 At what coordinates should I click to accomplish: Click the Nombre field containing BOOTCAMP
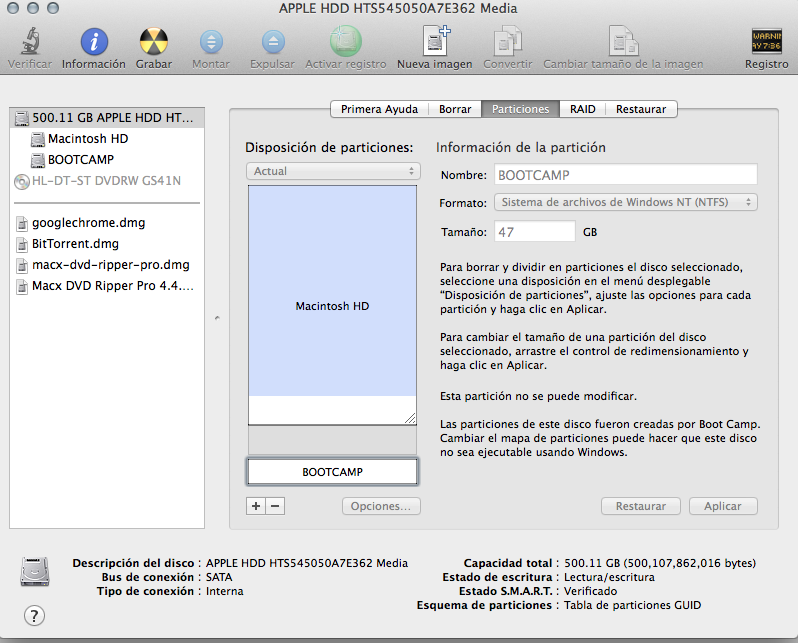click(625, 175)
